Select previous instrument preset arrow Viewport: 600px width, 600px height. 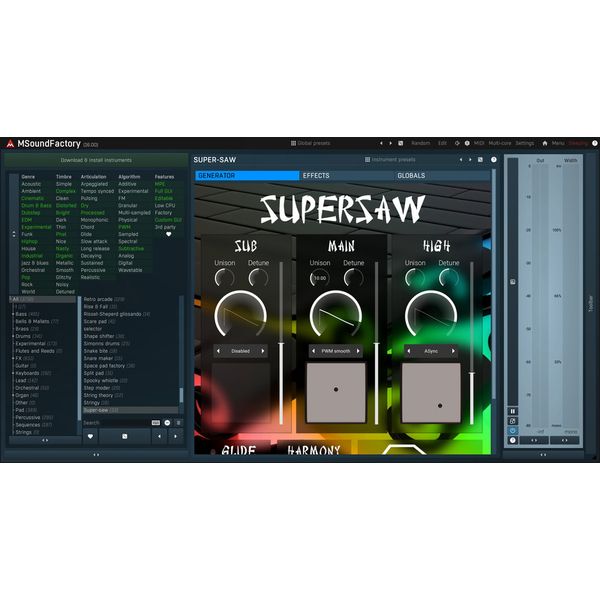[461, 160]
